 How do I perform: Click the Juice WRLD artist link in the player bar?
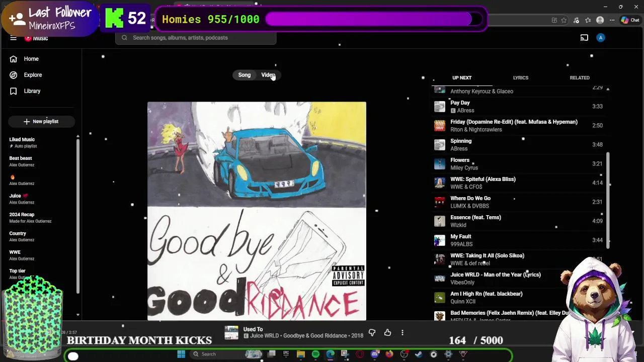click(264, 336)
